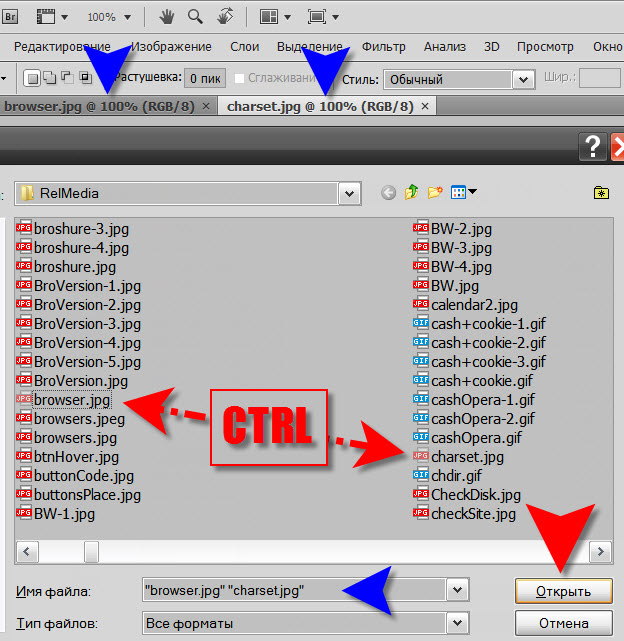
Task: Toggle the Сглаживание checkbox
Action: click(x=240, y=78)
